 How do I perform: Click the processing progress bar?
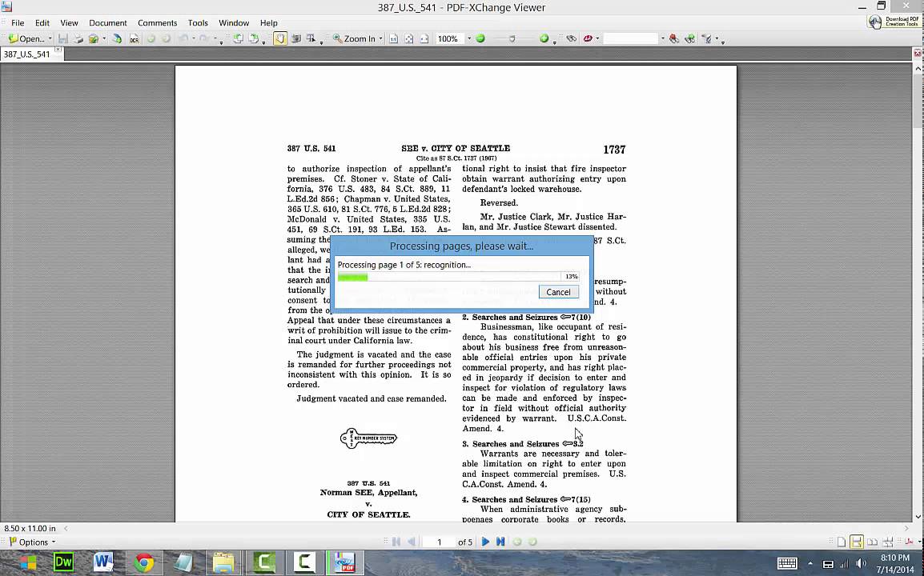450,276
